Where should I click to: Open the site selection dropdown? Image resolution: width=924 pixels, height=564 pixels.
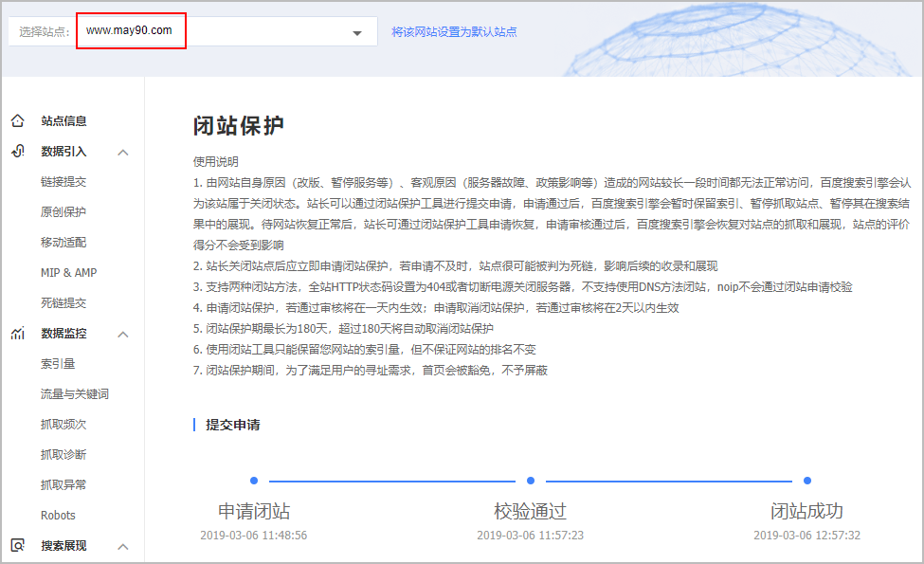(358, 31)
